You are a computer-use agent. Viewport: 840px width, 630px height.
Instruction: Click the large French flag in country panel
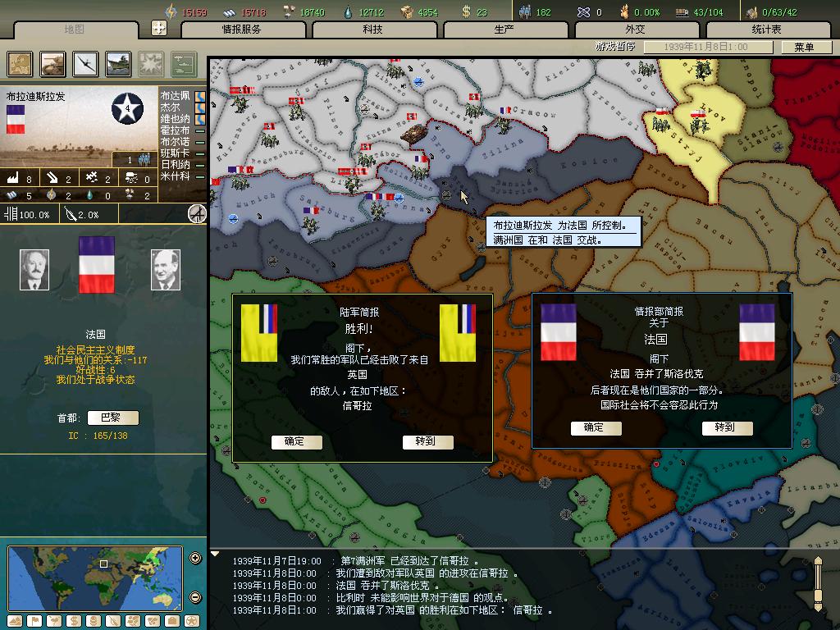point(97,265)
